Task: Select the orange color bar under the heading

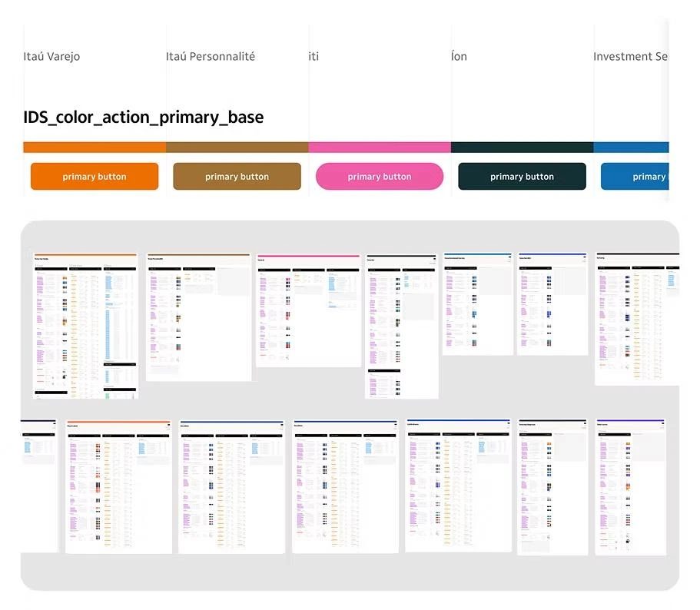Action: 95,148
